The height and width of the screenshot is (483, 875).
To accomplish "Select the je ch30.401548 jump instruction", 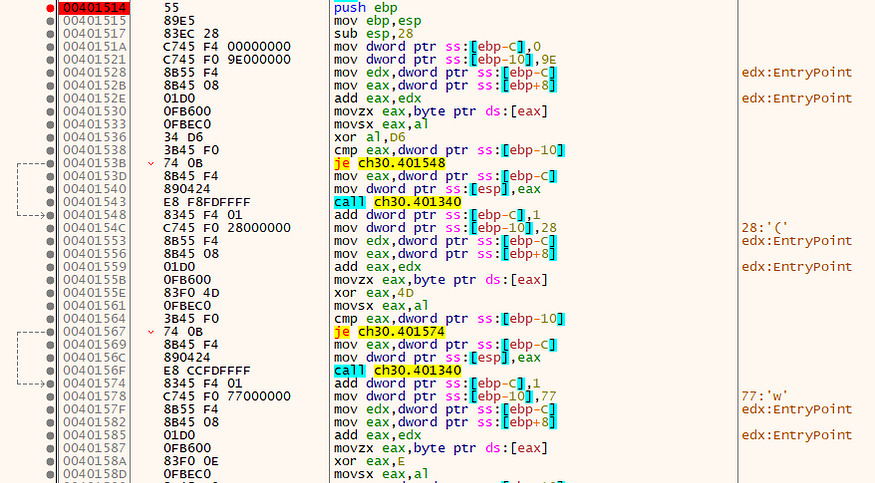I will (x=390, y=163).
